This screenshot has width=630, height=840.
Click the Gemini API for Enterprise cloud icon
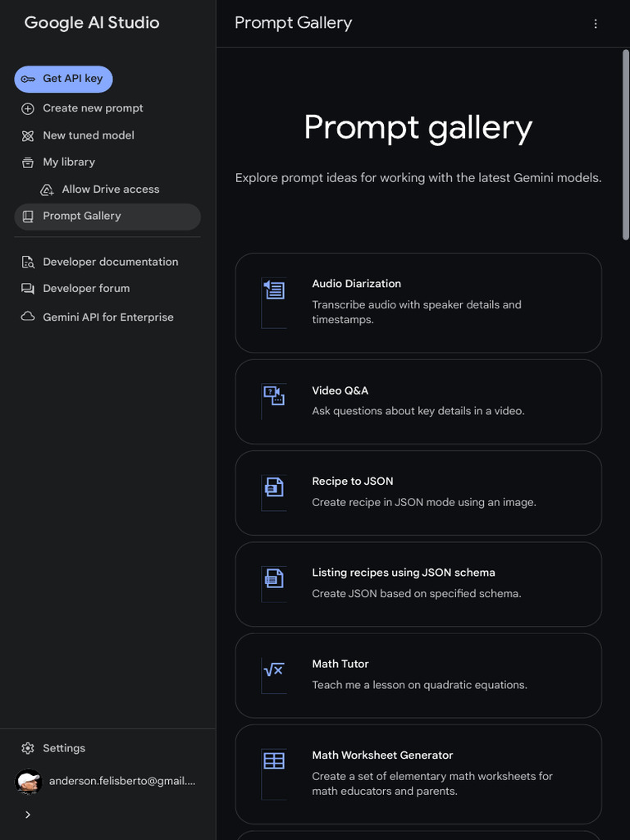(28, 317)
